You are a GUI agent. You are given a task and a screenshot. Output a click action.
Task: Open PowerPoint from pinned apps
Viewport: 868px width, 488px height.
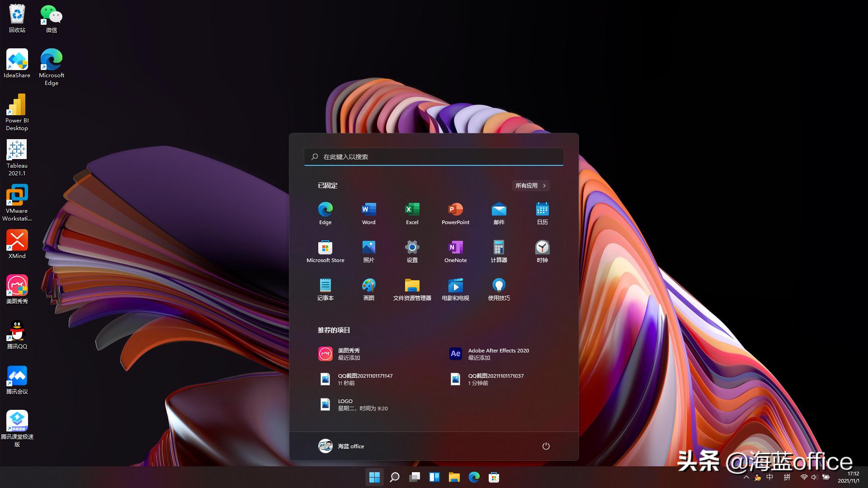coord(455,212)
